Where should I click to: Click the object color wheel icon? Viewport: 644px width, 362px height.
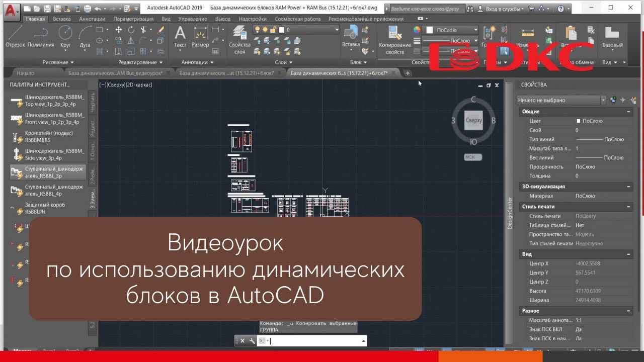417,30
